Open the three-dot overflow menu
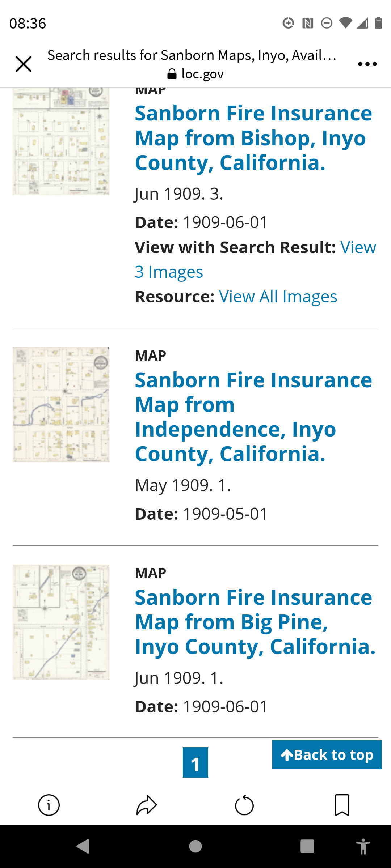 (367, 64)
